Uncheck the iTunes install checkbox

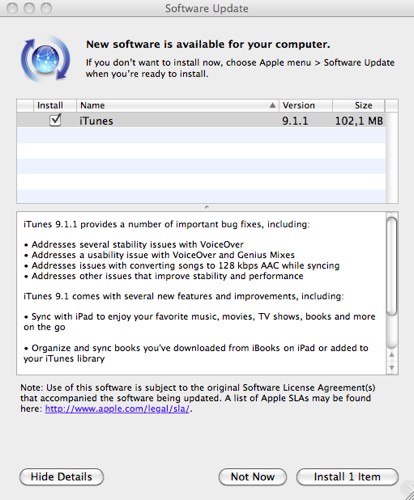[x=55, y=120]
